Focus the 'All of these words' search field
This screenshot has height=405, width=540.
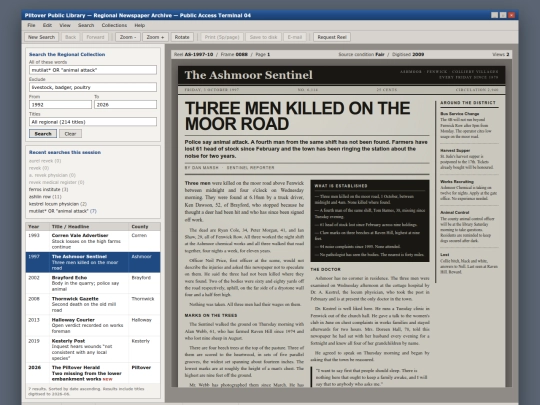(x=93, y=70)
